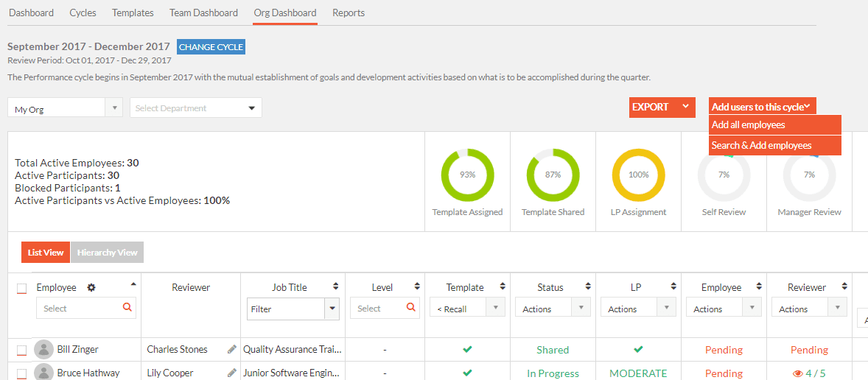Click Bill Zinger's avatar icon
This screenshot has height=380, width=868.
[x=43, y=350]
